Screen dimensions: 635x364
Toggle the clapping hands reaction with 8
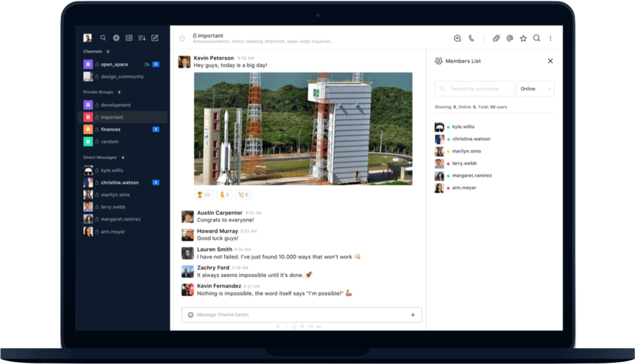click(243, 195)
